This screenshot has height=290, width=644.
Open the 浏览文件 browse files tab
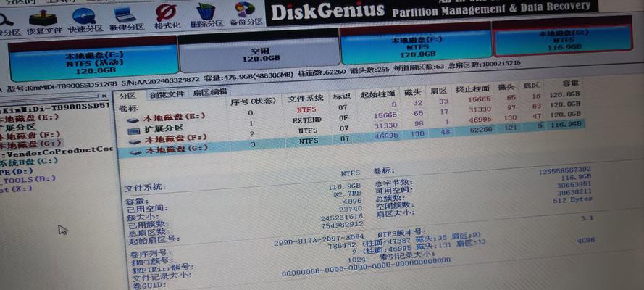167,94
